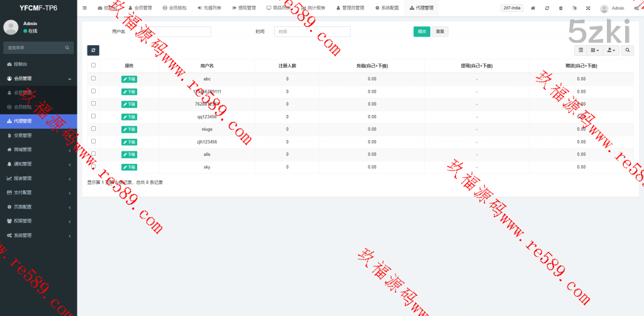Refresh the table with dark refresh button

pyautogui.click(x=93, y=50)
